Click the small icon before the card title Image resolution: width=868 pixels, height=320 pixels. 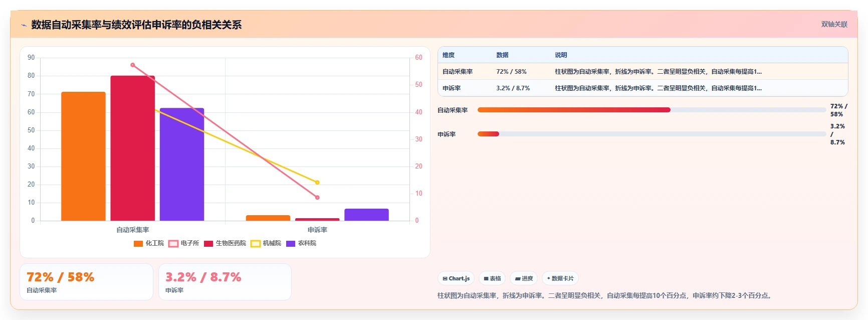24,25
